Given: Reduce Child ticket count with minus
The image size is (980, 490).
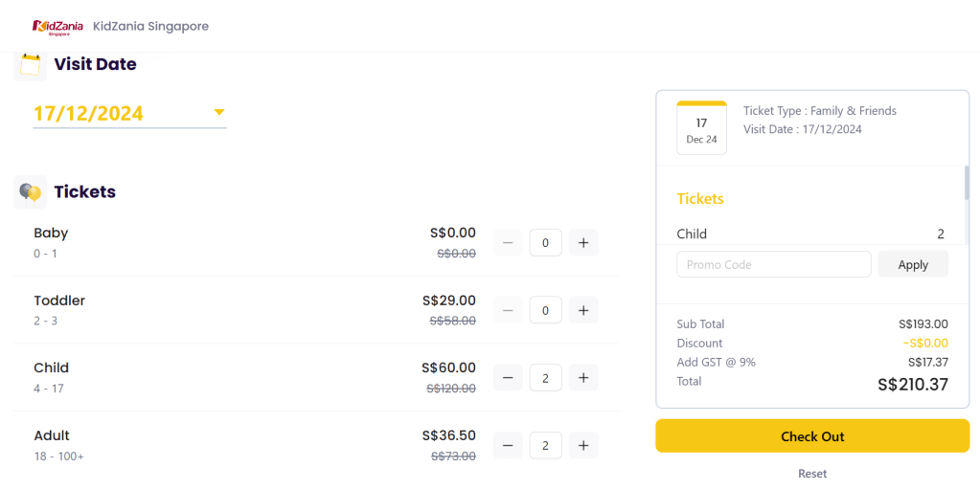Looking at the screenshot, I should coord(508,378).
